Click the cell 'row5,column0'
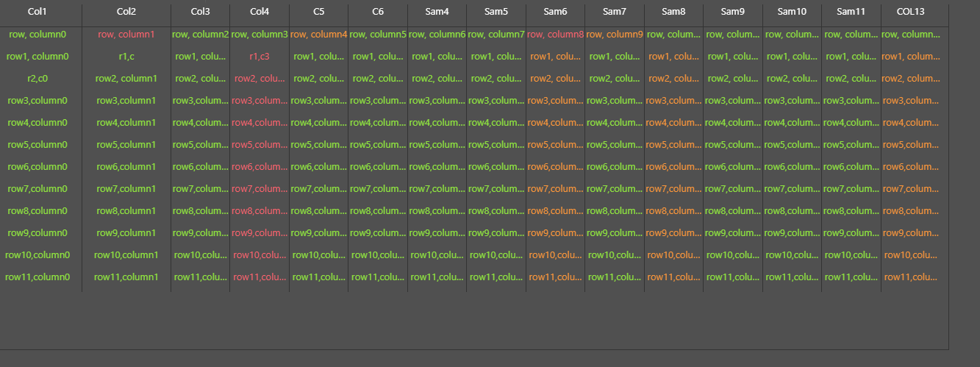 (37, 145)
